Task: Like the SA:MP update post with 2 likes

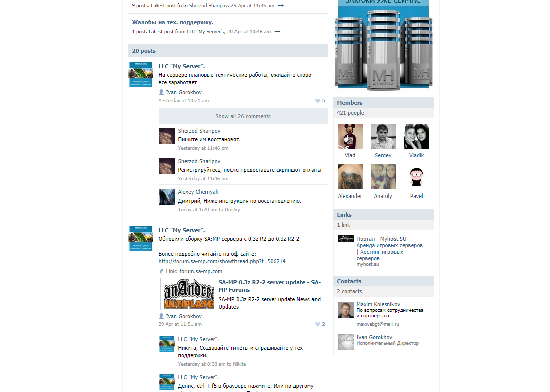Action: 320,324
